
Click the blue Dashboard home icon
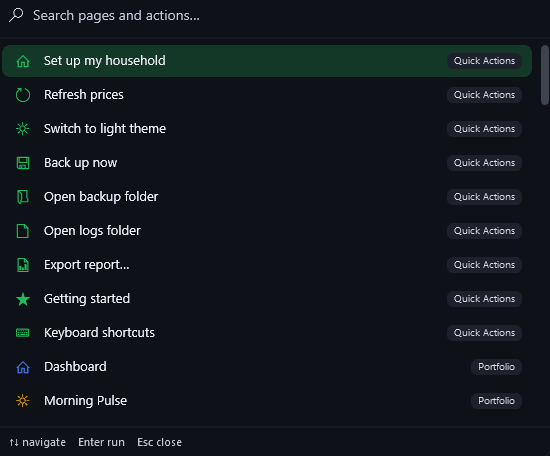coord(23,367)
